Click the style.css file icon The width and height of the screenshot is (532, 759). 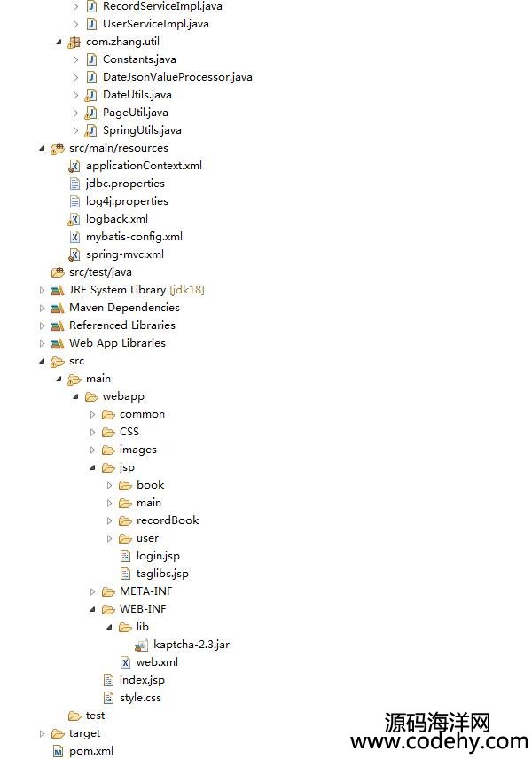tap(108, 698)
